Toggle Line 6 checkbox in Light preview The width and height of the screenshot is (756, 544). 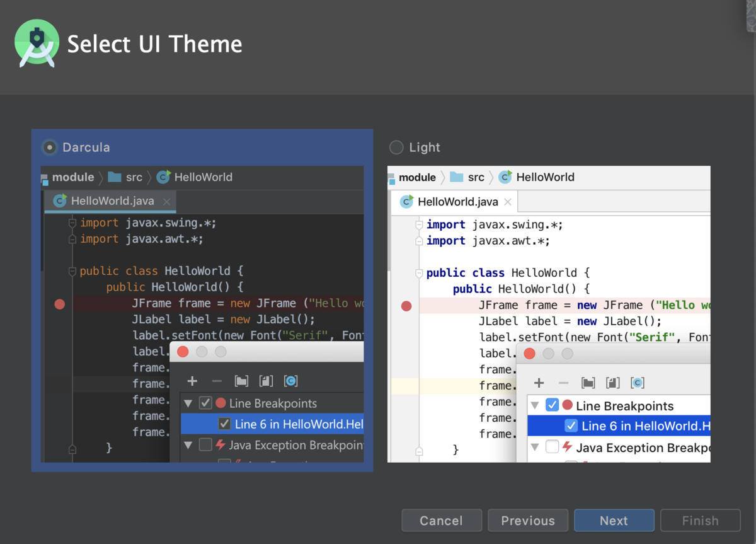pos(571,425)
